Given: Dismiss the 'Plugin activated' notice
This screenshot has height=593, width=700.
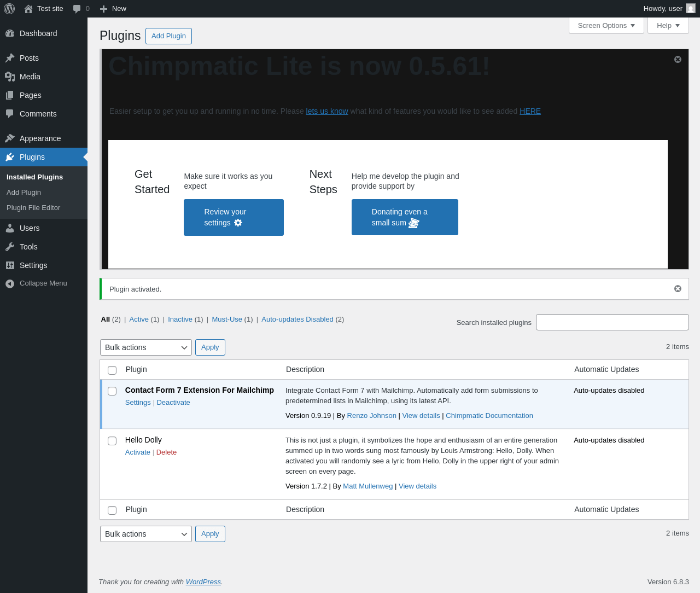Looking at the screenshot, I should (x=678, y=288).
